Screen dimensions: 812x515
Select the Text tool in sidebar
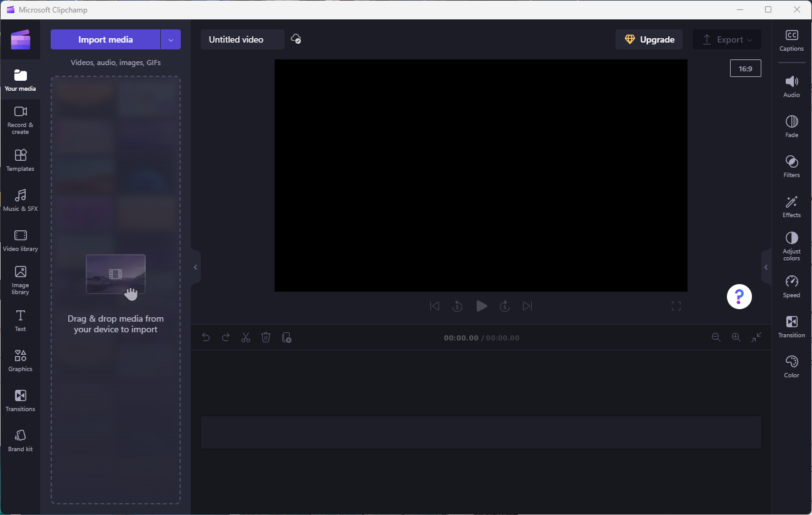click(20, 320)
